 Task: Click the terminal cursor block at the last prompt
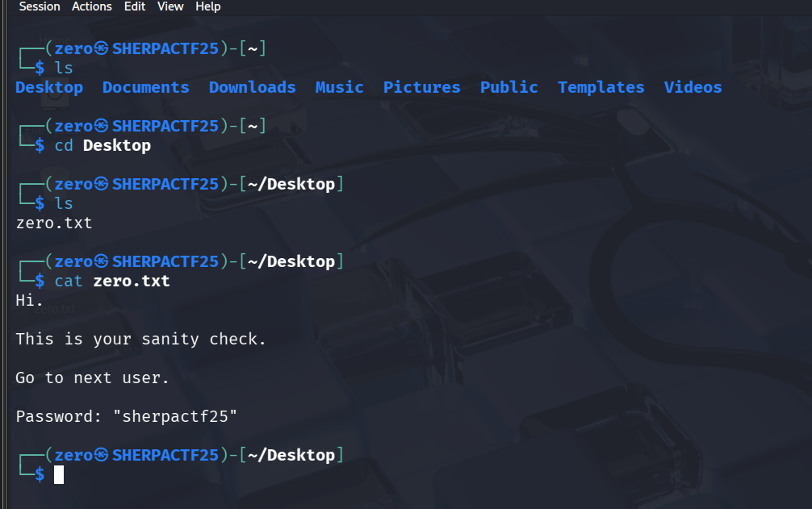click(x=59, y=475)
